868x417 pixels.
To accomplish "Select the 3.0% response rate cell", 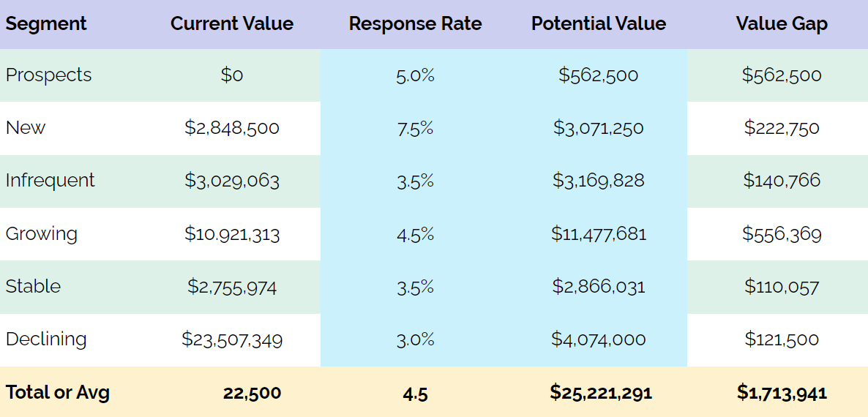I will [415, 339].
